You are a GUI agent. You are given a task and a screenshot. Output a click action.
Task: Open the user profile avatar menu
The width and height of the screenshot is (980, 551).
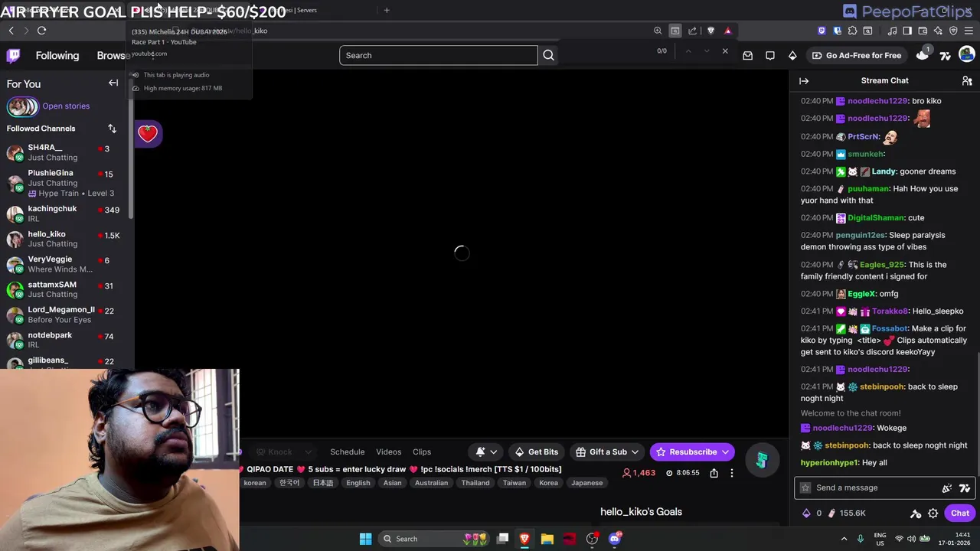[967, 54]
